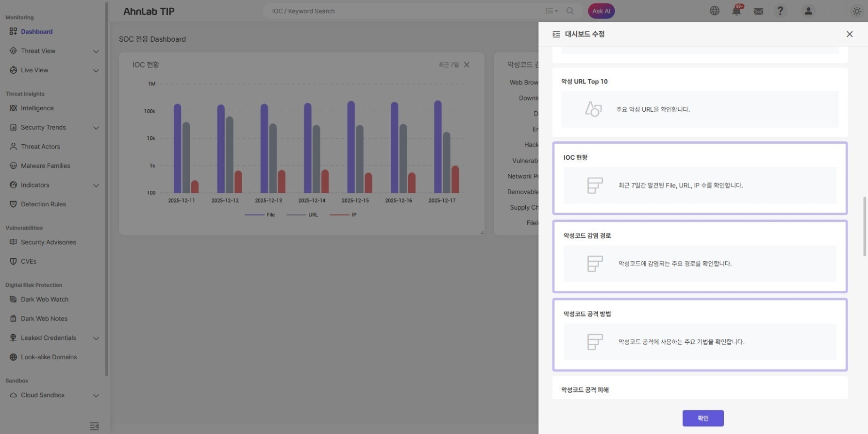The height and width of the screenshot is (434, 868).
Task: Toggle File series in chart legend
Action: [x=260, y=215]
